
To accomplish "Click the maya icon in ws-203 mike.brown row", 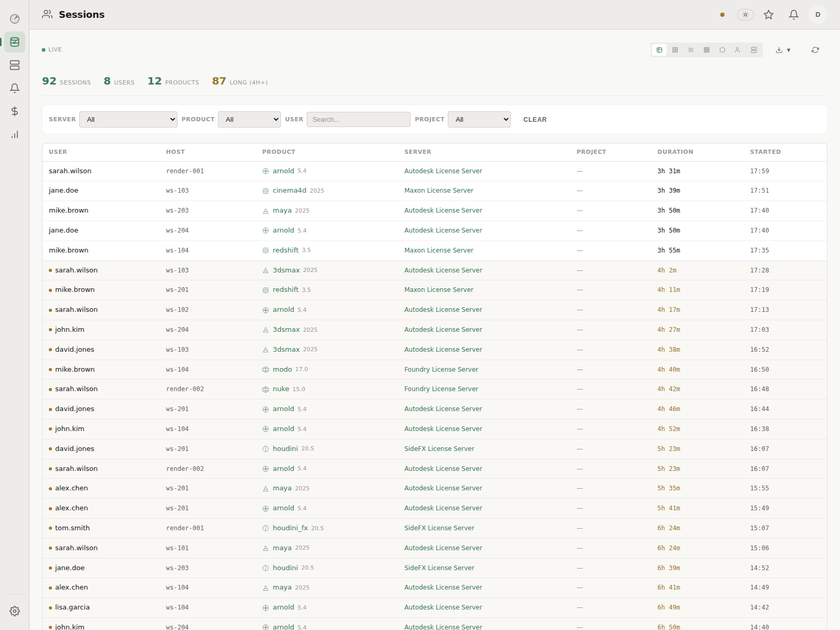I will 266,211.
